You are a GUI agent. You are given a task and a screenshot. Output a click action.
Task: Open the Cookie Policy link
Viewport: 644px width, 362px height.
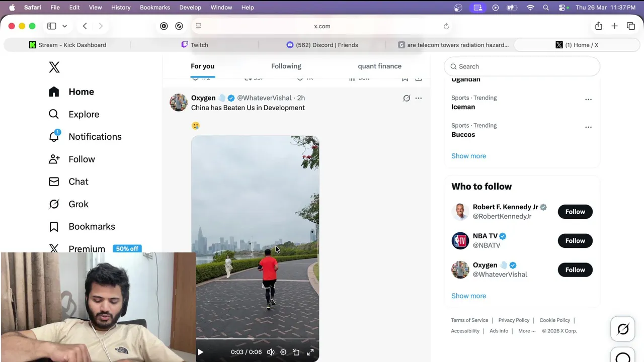[x=554, y=320]
